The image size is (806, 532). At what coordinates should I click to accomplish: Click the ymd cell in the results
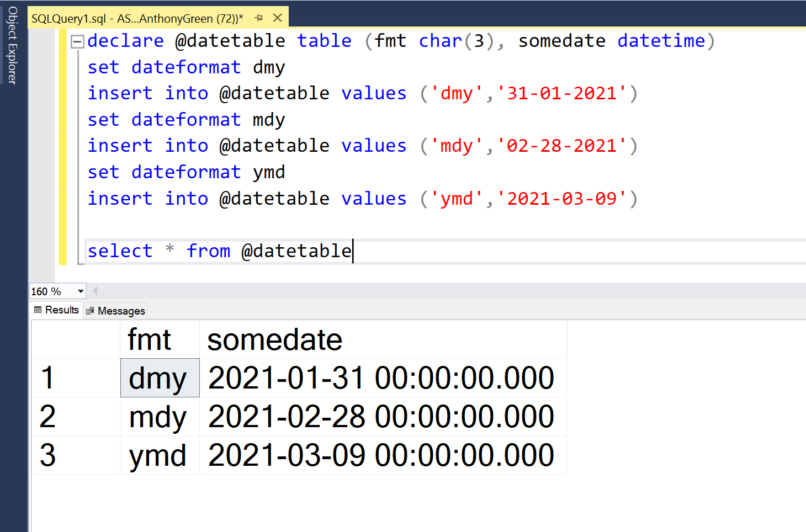point(159,455)
